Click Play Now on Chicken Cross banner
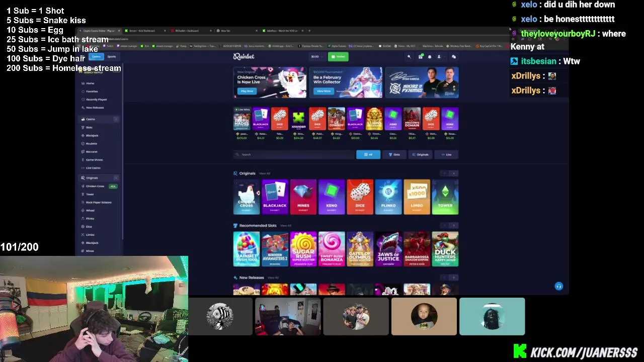 pyautogui.click(x=247, y=91)
